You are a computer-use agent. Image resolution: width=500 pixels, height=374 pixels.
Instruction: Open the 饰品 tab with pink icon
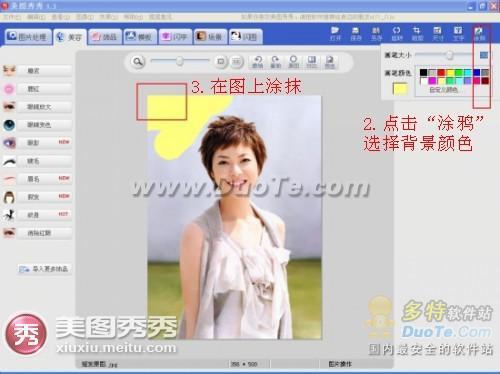click(105, 37)
